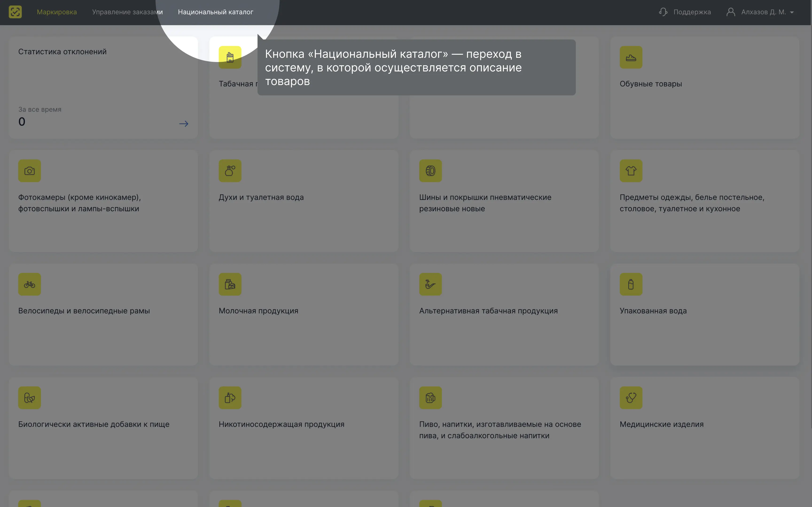Click the user profile avatar icon
The width and height of the screenshot is (812, 507).
tap(731, 12)
